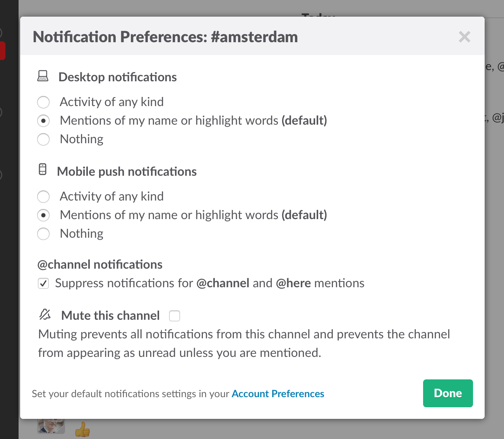The width and height of the screenshot is (504, 439).
Task: Click the Done button
Action: [x=448, y=393]
